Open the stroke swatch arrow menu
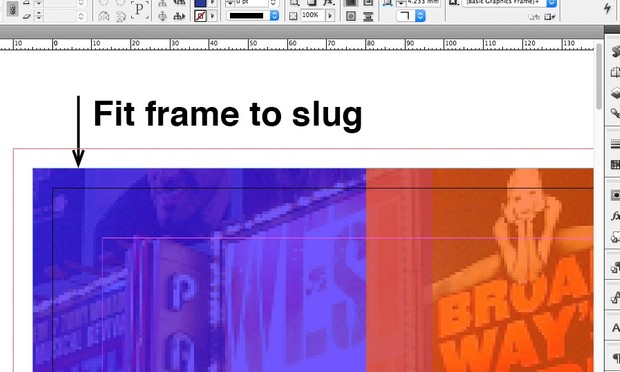 tap(213, 16)
